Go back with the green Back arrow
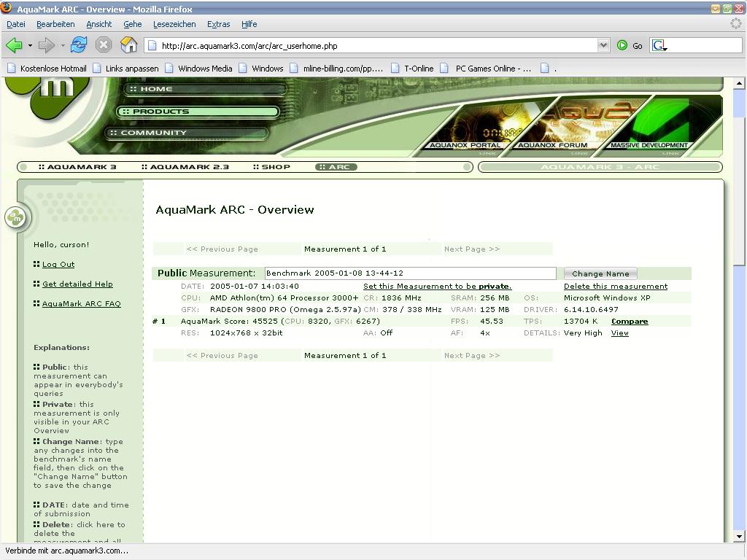 coord(14,46)
